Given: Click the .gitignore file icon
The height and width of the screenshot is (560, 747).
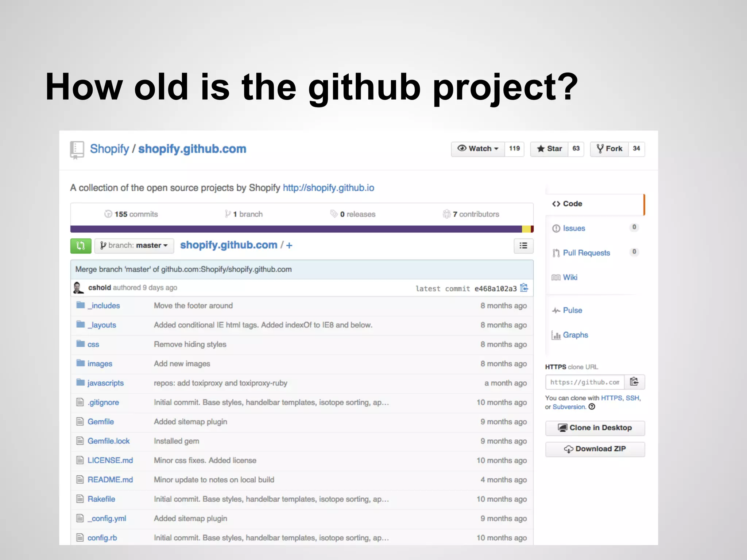Looking at the screenshot, I should [80, 402].
